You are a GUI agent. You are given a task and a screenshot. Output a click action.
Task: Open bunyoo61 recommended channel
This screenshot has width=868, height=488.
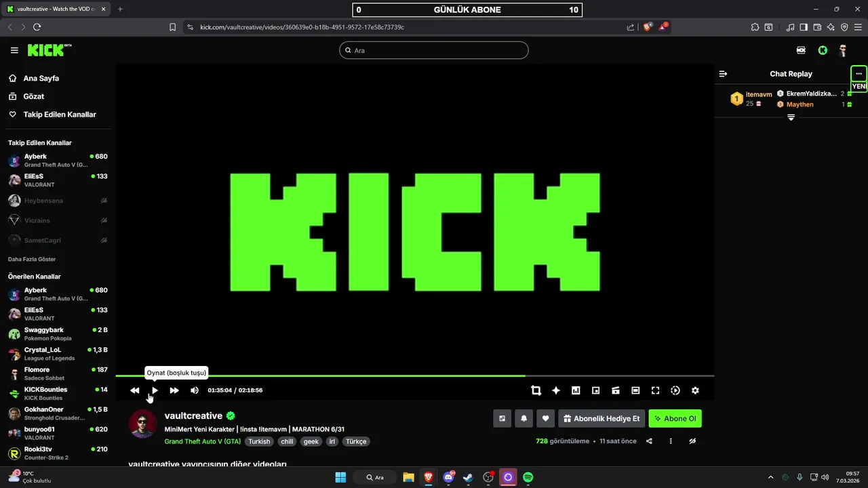(57, 433)
